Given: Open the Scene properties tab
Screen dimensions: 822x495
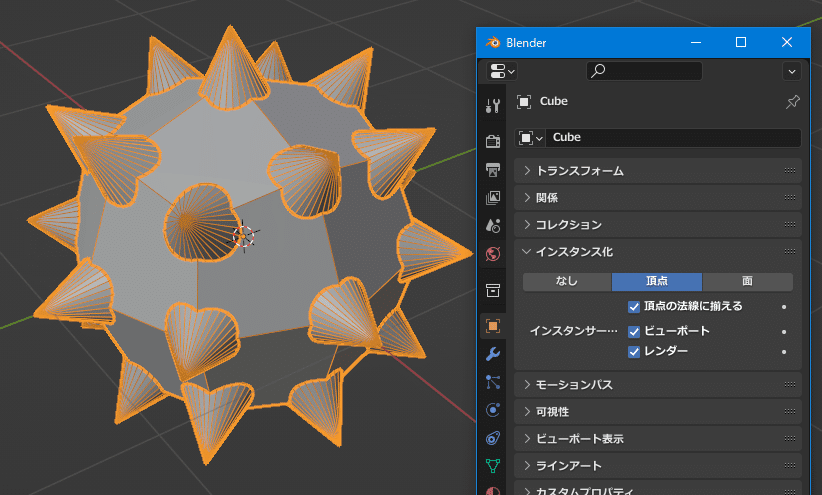Looking at the screenshot, I should pos(493,225).
